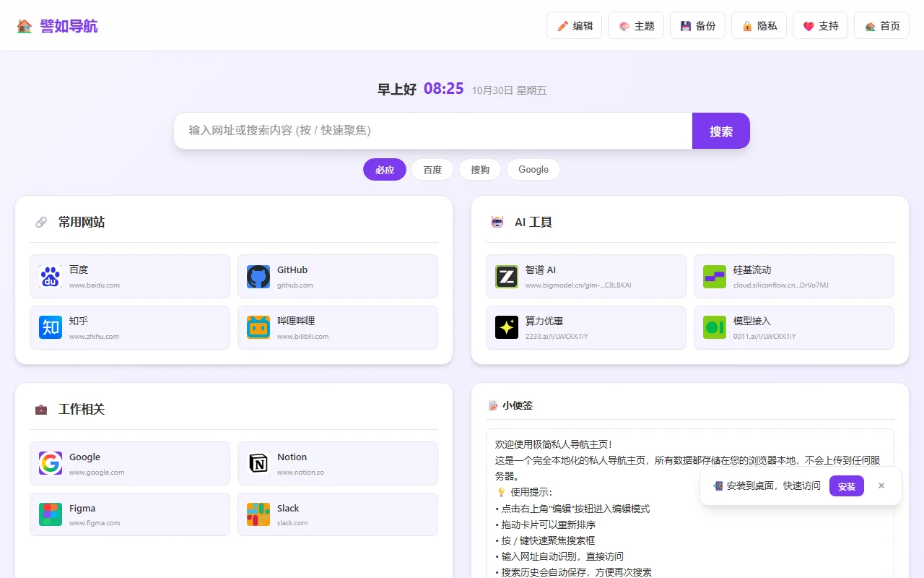Dismiss the install prompt with X

pos(881,486)
